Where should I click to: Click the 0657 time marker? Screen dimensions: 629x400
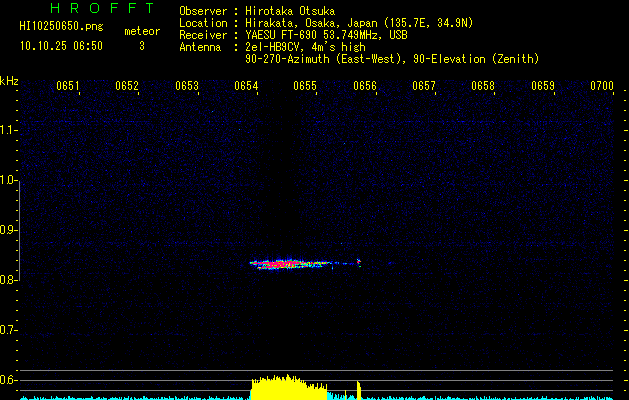[x=424, y=86]
